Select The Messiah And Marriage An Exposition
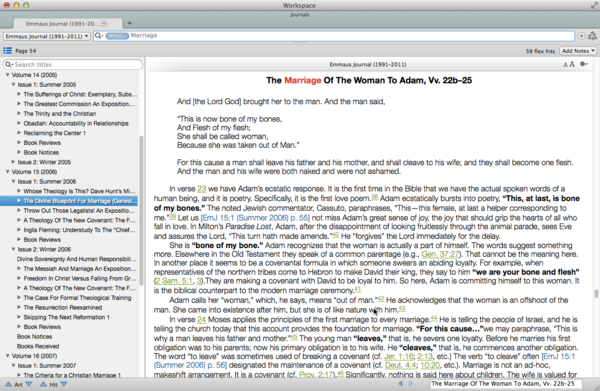 click(x=80, y=269)
